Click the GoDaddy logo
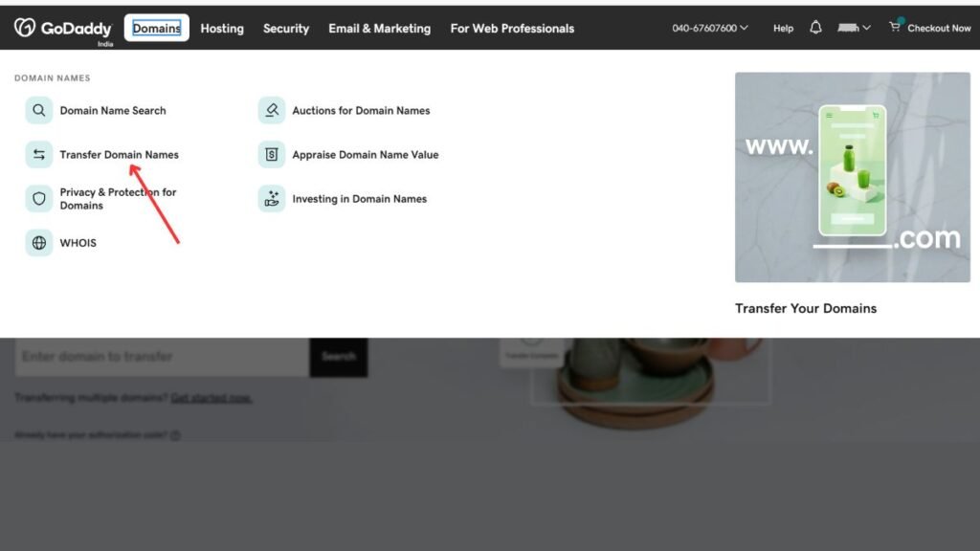980x551 pixels. coord(63,28)
